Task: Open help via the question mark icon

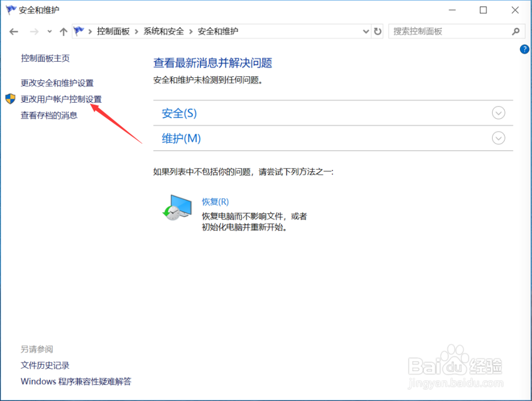Action: [524, 49]
